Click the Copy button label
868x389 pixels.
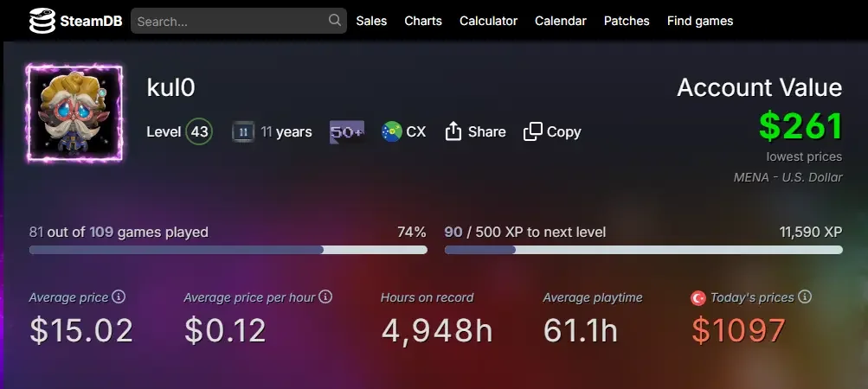(x=563, y=131)
